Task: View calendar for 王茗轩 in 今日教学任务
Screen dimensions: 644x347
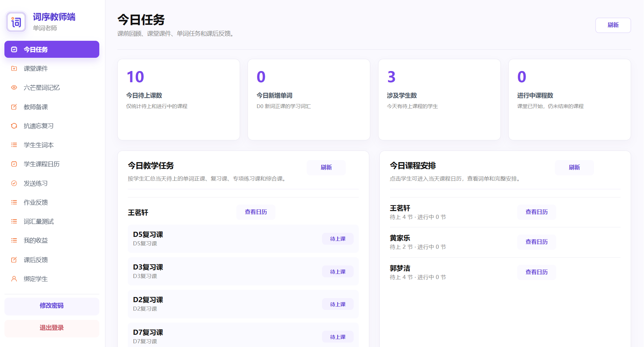Action: [256, 212]
